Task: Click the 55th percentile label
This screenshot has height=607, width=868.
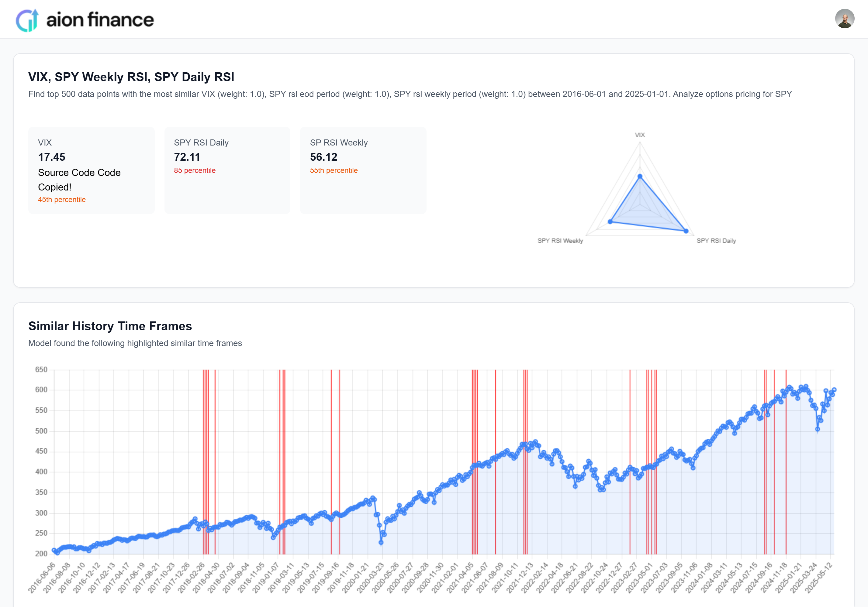Action: 334,170
